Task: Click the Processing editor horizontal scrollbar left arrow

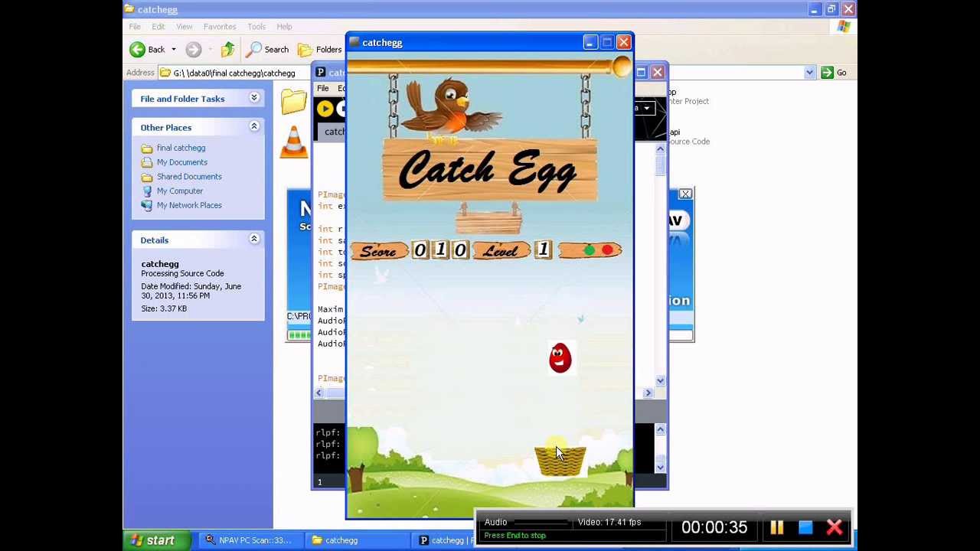Action: pyautogui.click(x=319, y=393)
